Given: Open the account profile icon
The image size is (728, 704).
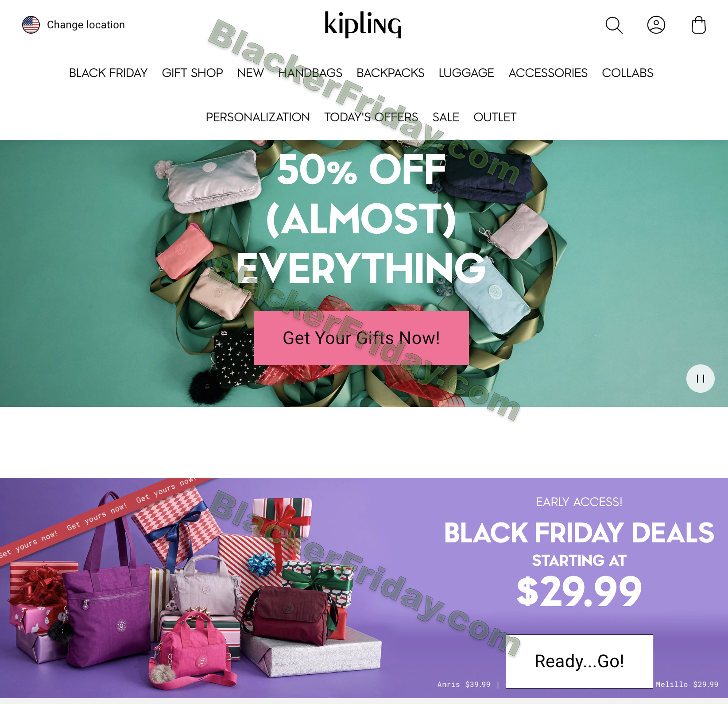Looking at the screenshot, I should pyautogui.click(x=656, y=25).
